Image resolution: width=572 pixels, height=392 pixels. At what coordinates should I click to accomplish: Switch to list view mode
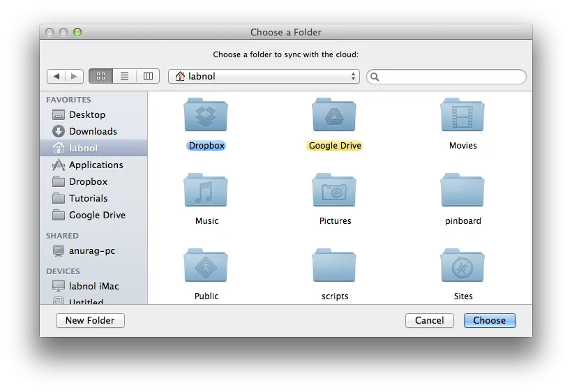(x=124, y=76)
